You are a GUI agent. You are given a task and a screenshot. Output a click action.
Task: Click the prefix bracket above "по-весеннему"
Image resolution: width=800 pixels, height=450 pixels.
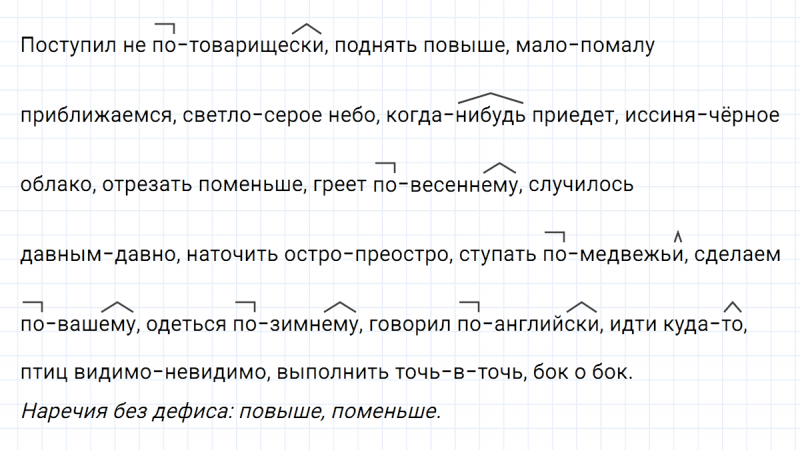(x=386, y=164)
